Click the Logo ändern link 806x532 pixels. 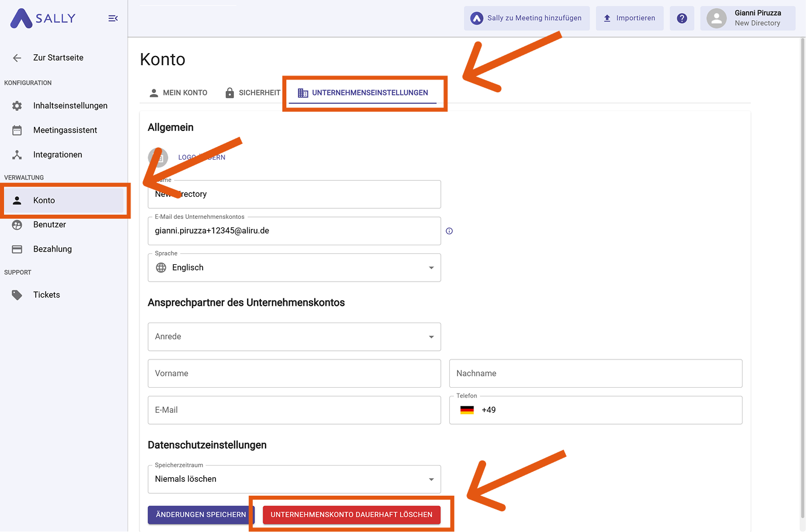(201, 158)
